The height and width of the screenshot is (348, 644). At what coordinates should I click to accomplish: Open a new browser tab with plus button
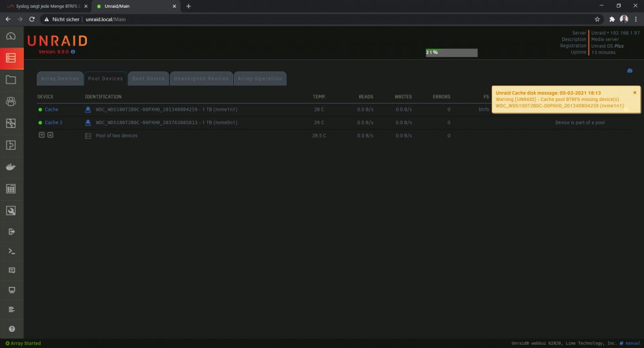(189, 6)
